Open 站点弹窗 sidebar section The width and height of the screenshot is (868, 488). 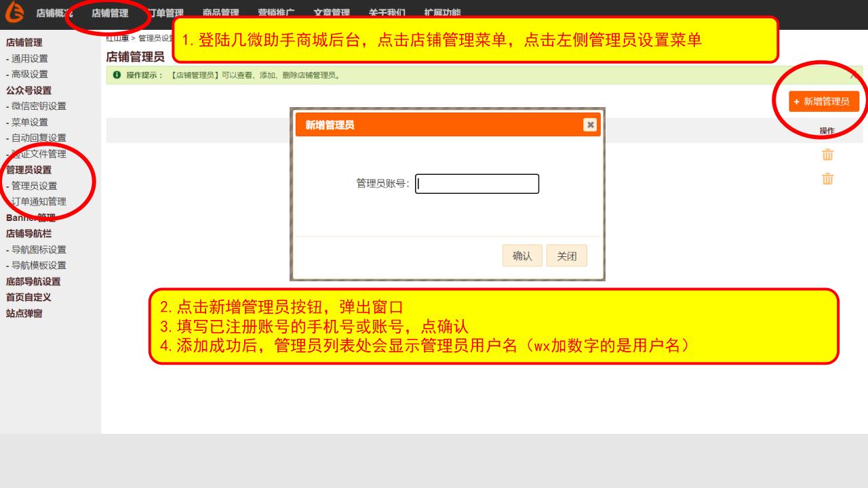pos(24,314)
